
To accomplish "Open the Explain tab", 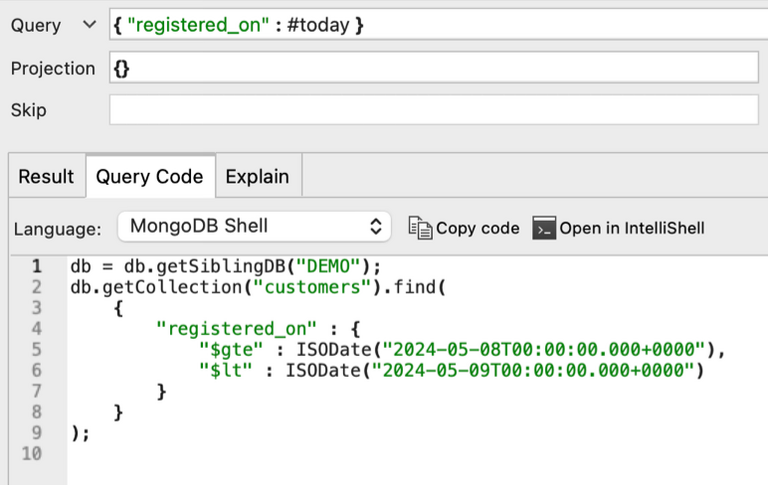I will click(x=257, y=177).
